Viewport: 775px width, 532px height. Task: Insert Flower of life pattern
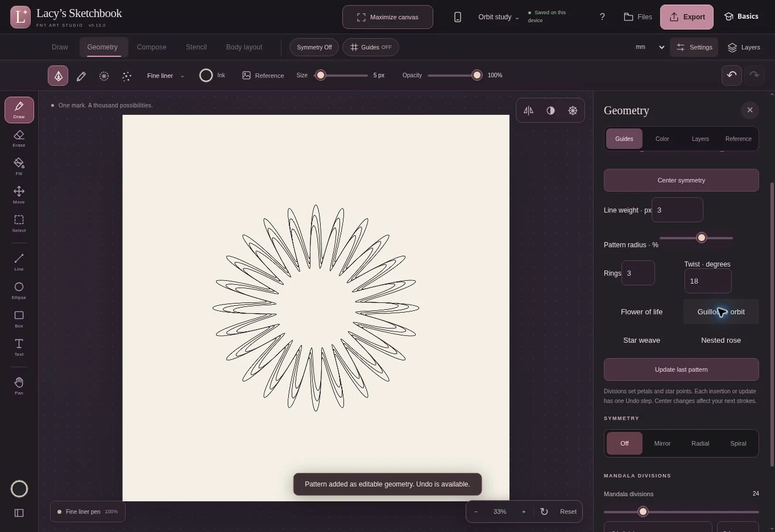coord(641,311)
